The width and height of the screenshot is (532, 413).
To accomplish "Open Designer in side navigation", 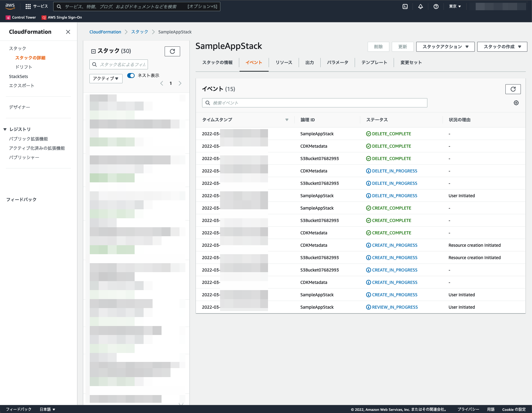I will [19, 107].
